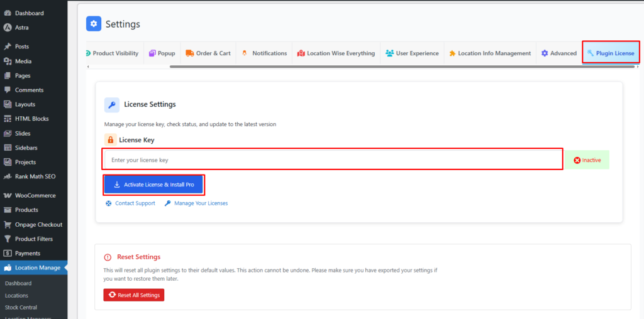The width and height of the screenshot is (644, 319).
Task: Open Stock Central submenu item
Action: 21,308
